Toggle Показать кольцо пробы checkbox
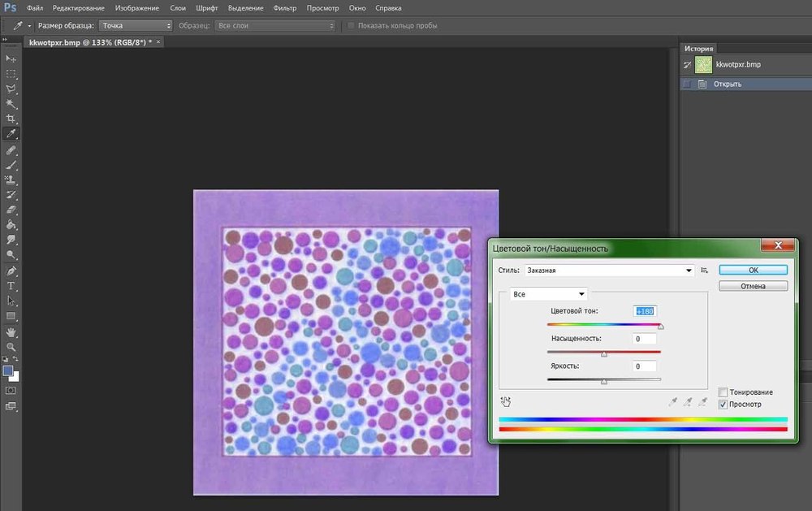 [351, 25]
